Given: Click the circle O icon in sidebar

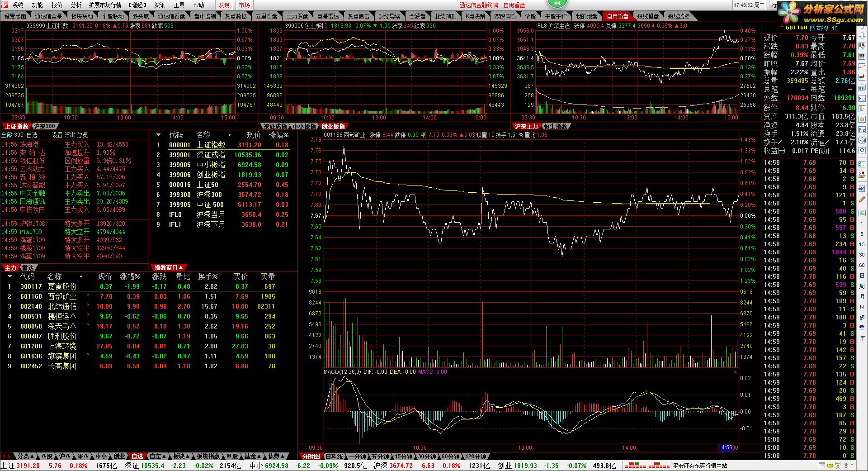Looking at the screenshot, I should [862, 150].
